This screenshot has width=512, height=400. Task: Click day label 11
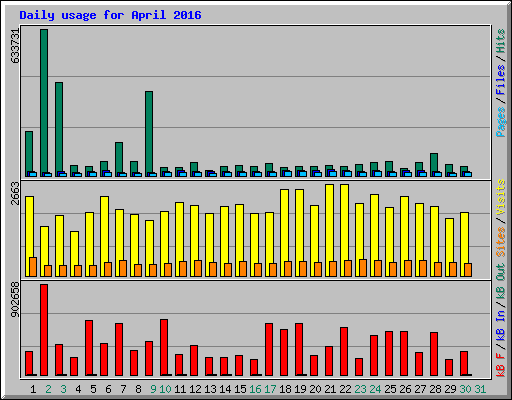180,389
